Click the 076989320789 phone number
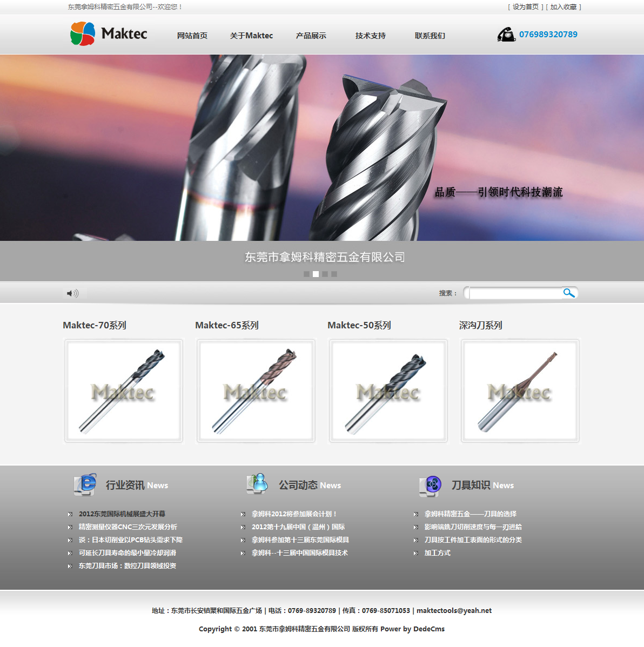The height and width of the screenshot is (647, 644). click(548, 35)
